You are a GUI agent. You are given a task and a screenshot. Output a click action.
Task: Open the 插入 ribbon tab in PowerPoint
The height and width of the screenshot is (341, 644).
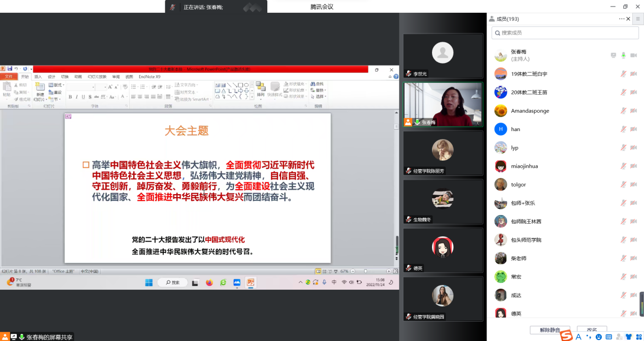click(38, 77)
